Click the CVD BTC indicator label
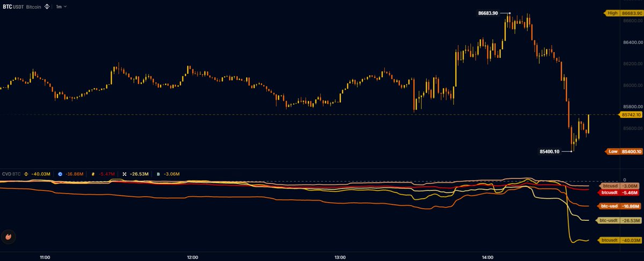This screenshot has height=261, width=644. [x=11, y=174]
